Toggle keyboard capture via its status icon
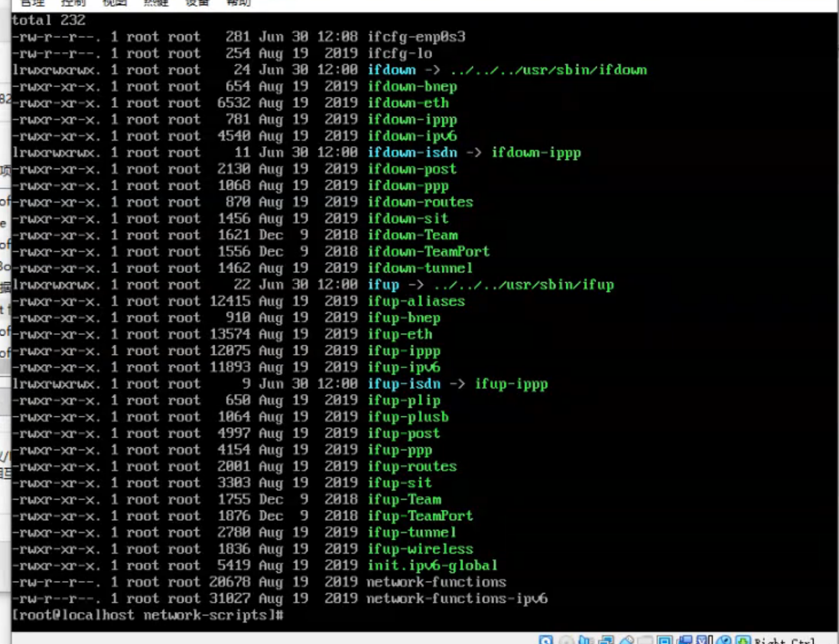This screenshot has width=839, height=644. click(743, 639)
